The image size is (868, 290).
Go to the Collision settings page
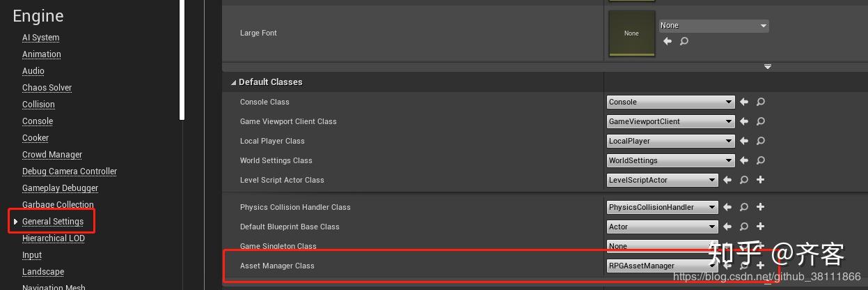coord(38,105)
